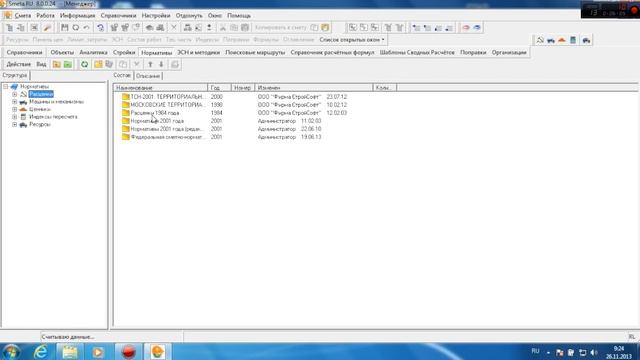Click the blue lips icon in the top toolbar
This screenshot has height=360, width=640.
tap(477, 28)
